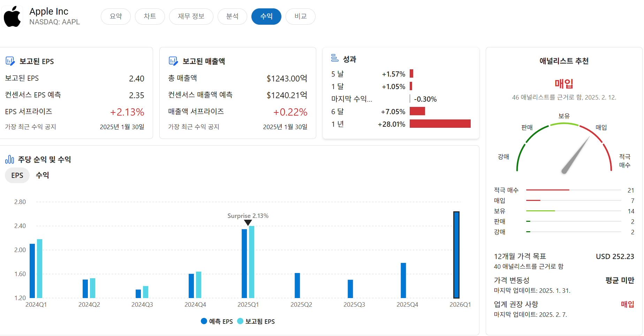Click the Surprise 2.13% chart label

[x=248, y=216]
